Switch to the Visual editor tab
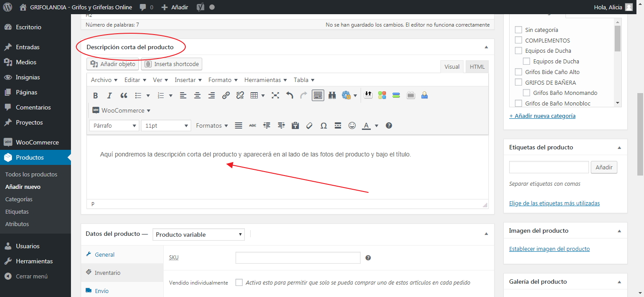 pyautogui.click(x=452, y=66)
